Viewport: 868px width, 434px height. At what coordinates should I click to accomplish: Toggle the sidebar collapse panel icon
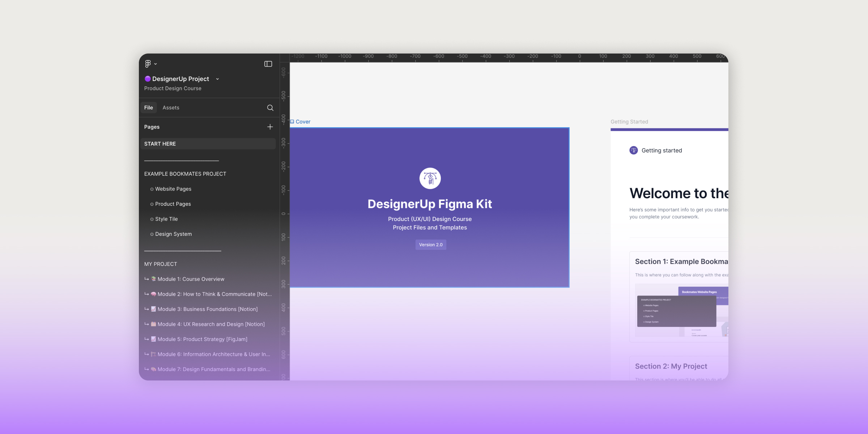[x=268, y=64]
